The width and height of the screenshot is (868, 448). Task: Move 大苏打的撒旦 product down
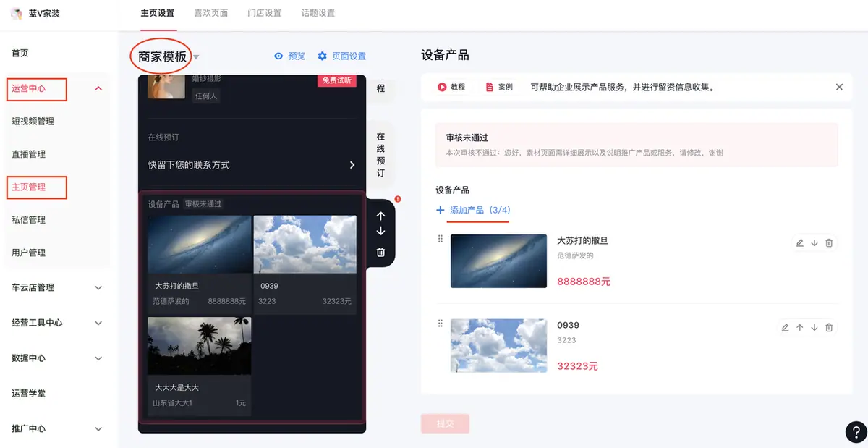[814, 243]
